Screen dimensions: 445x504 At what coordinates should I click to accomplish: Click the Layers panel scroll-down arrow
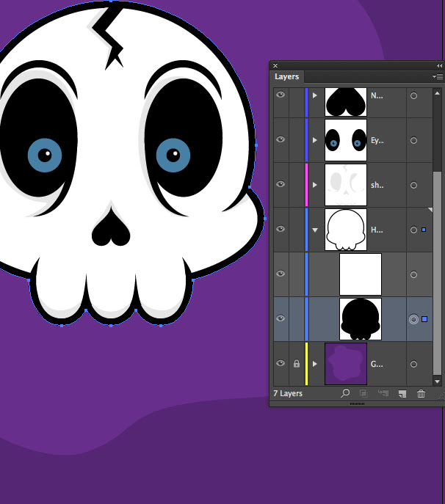point(437,381)
